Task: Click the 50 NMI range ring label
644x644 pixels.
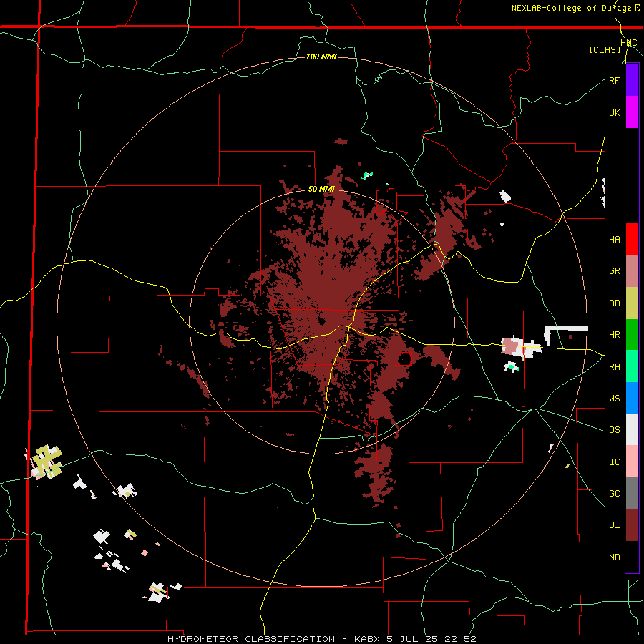Action: (x=321, y=190)
